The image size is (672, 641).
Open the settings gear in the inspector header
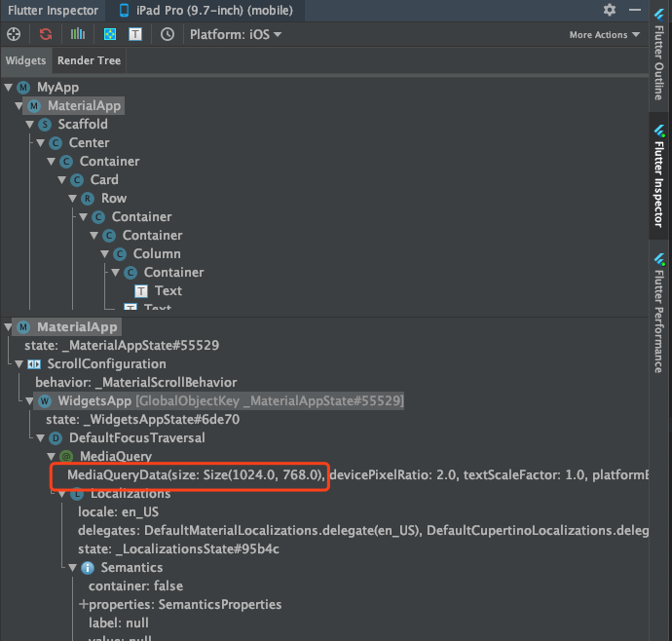point(610,10)
